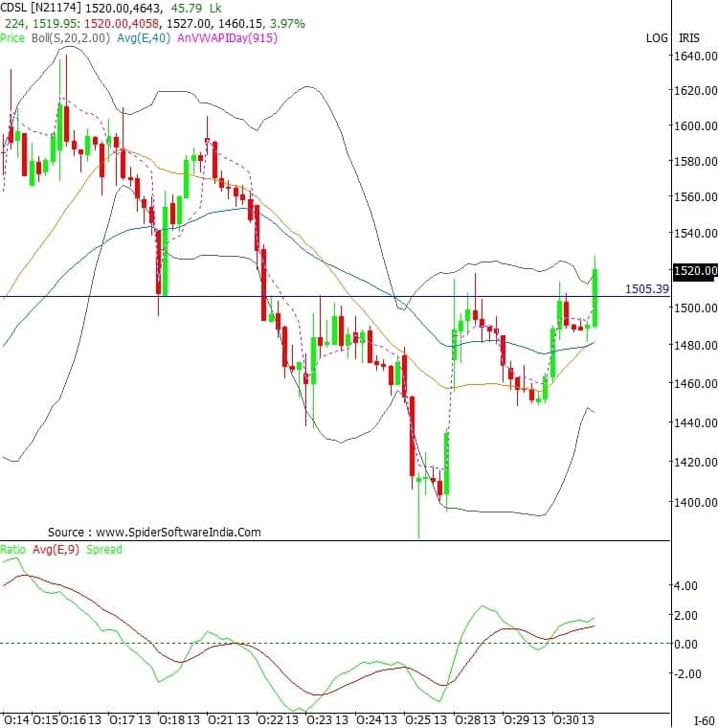Click the IRIS label at top right

[688, 37]
